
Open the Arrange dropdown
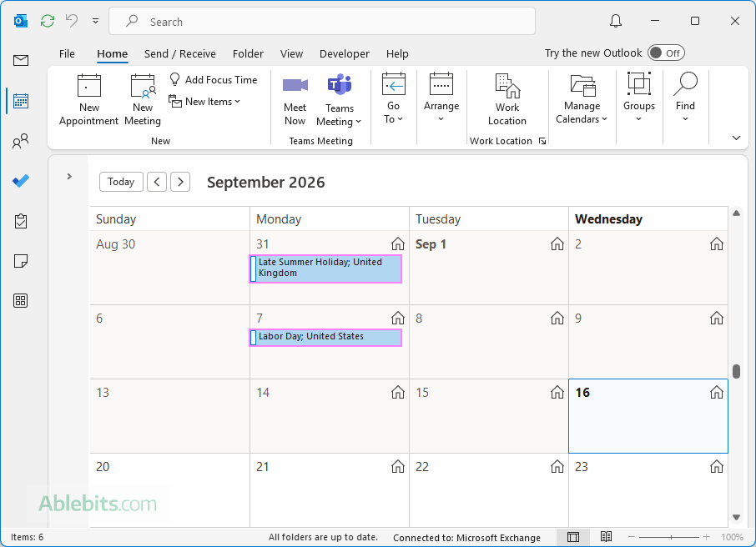tap(441, 98)
